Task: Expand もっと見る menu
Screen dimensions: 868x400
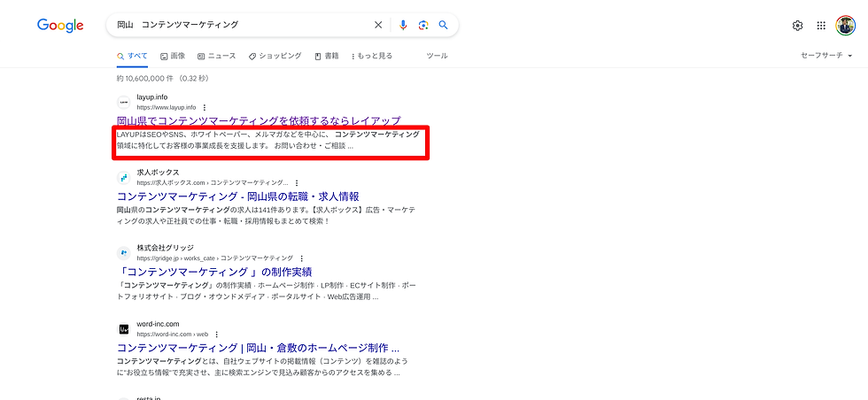Action: 372,56
